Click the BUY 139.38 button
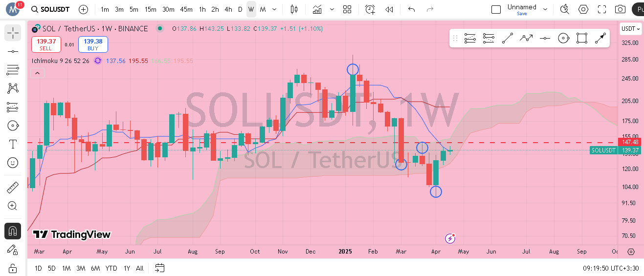Viewport: 644px width, 276px height. [93, 44]
